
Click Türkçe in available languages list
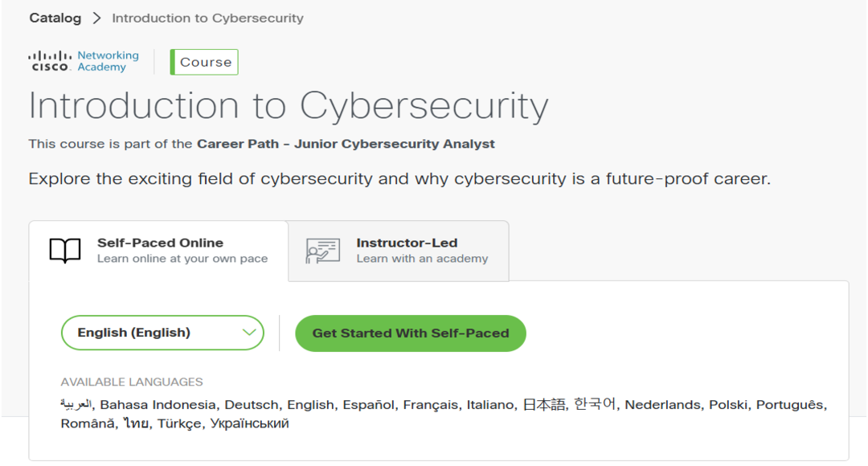point(179,423)
